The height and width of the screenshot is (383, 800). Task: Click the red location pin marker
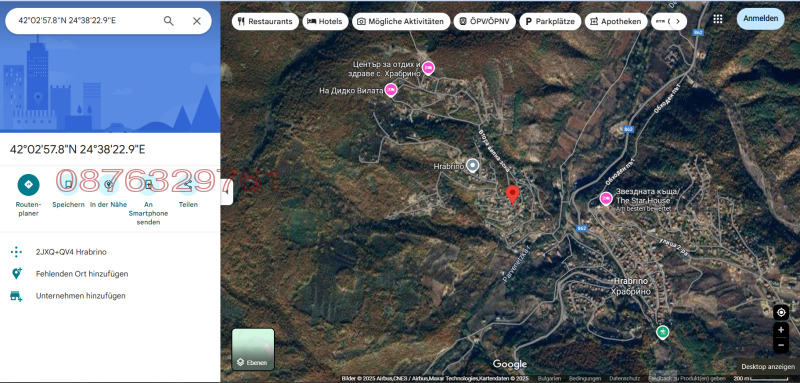(x=513, y=195)
